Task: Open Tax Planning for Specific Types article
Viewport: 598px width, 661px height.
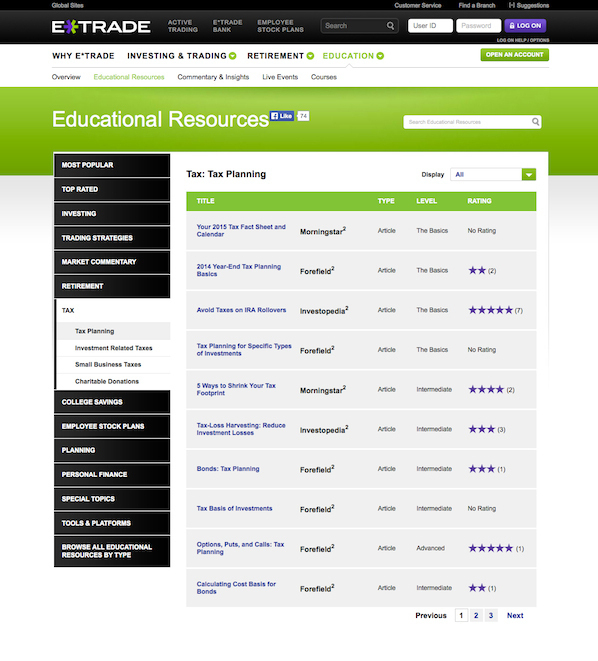Action: (x=244, y=349)
